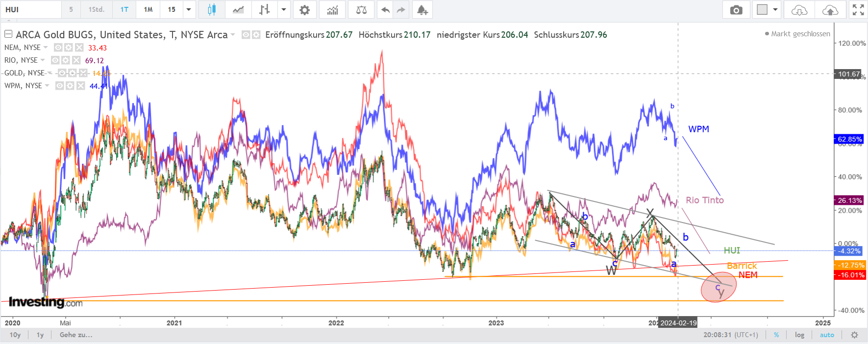868x344 pixels.
Task: Select 1T daily interval
Action: click(x=124, y=10)
